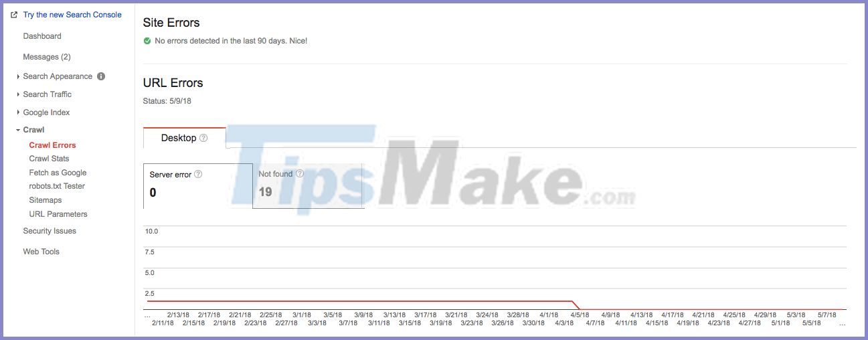
Task: Click the Site Errors heading
Action: 171,23
